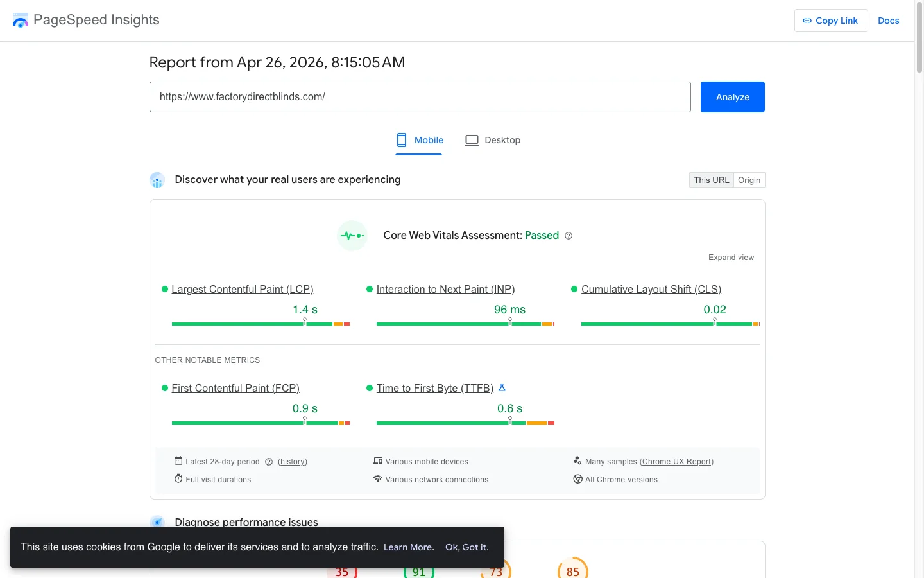Switch to Origin data toggle

[749, 180]
